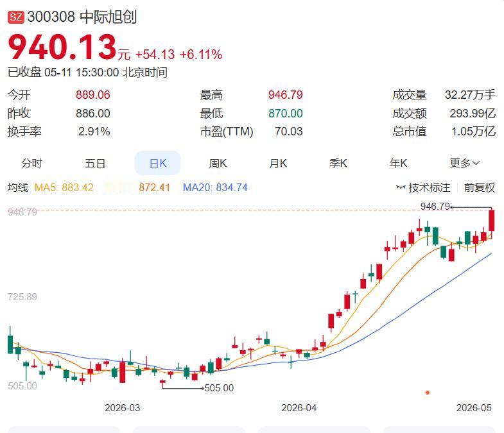
Task: Click the percentage change +6.11%
Action: coord(201,55)
